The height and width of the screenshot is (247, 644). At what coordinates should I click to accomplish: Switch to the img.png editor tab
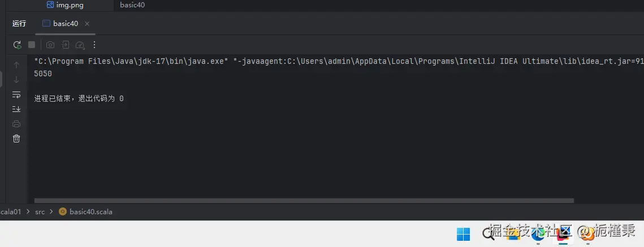pyautogui.click(x=65, y=5)
